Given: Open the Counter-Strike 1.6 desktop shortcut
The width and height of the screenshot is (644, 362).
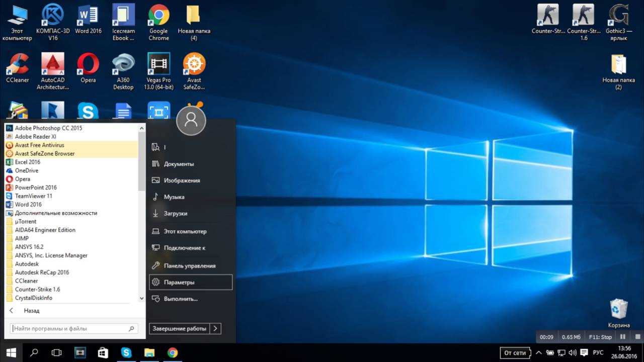Looking at the screenshot, I should point(584,22).
